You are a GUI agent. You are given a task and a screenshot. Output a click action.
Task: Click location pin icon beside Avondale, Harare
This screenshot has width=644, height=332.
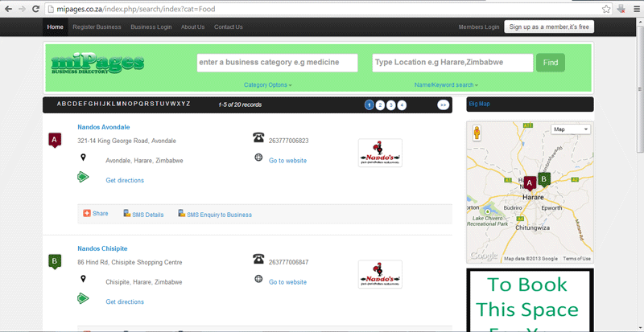83,158
